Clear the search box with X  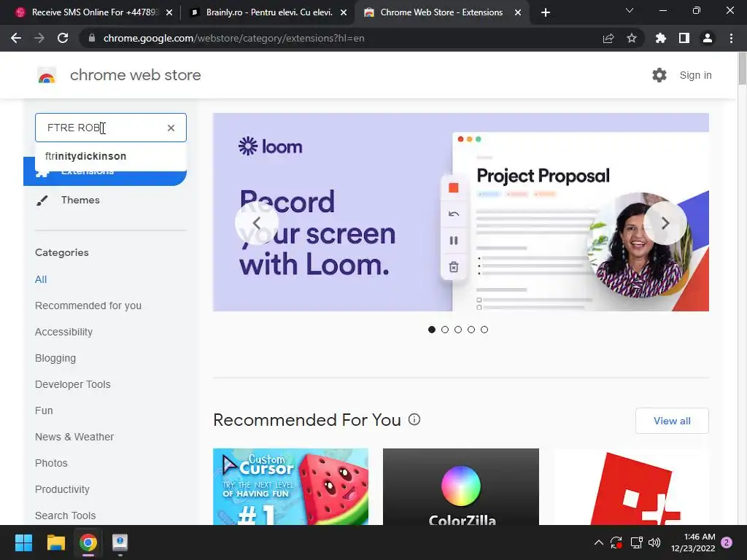click(171, 128)
